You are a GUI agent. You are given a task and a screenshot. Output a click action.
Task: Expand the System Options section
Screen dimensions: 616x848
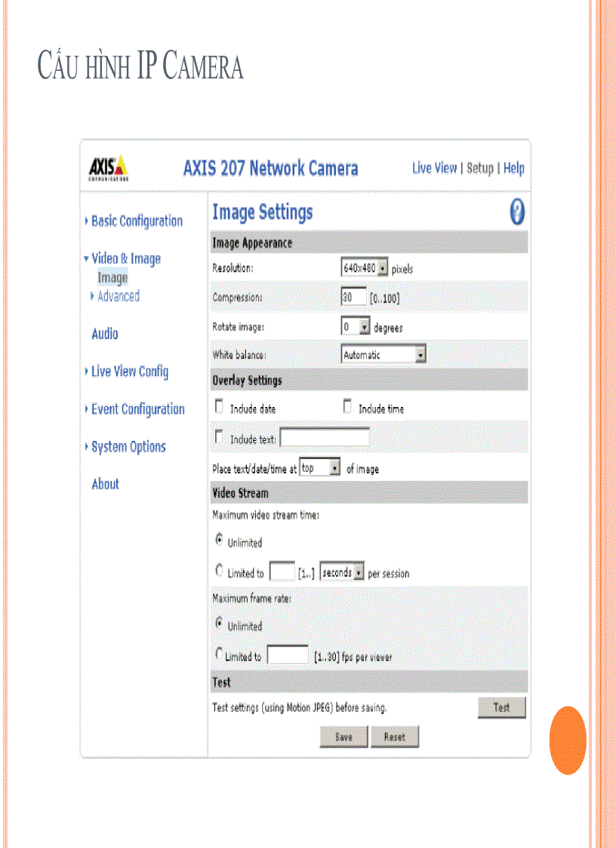128,446
